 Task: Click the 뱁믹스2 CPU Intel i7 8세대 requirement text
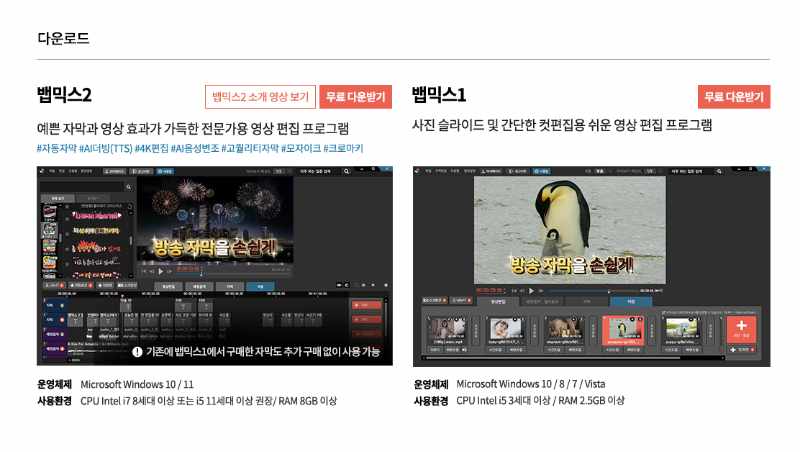click(208, 401)
